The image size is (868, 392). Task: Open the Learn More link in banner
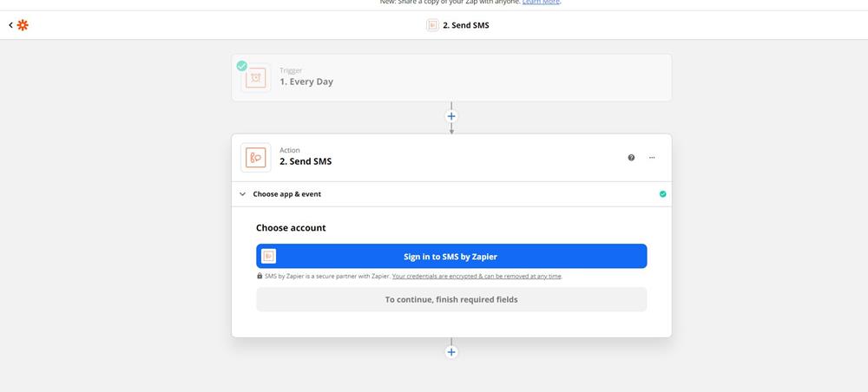coord(541,3)
